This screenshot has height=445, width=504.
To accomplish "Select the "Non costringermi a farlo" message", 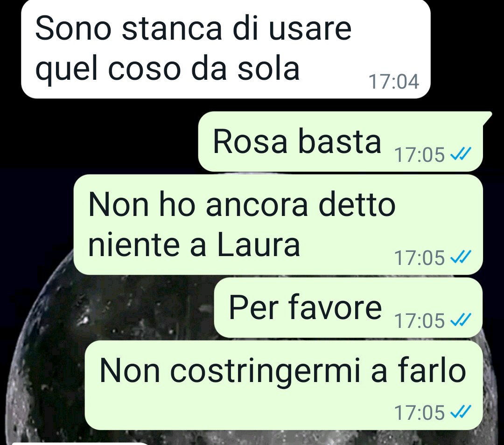I will point(284,385).
